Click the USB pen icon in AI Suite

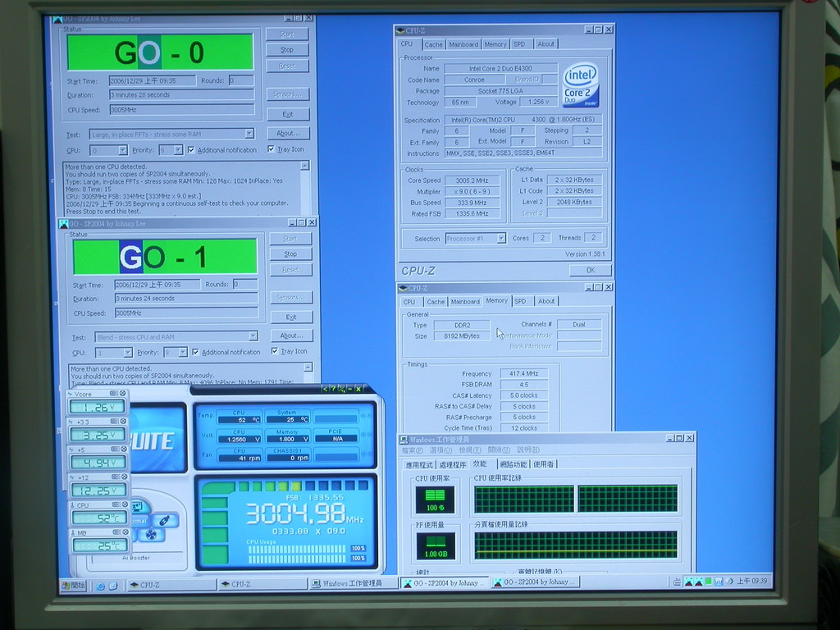point(165,520)
